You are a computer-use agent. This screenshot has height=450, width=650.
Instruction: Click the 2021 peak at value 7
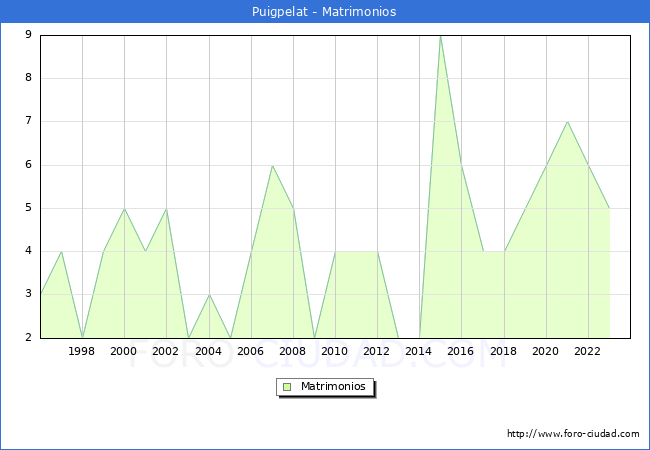[x=567, y=122]
